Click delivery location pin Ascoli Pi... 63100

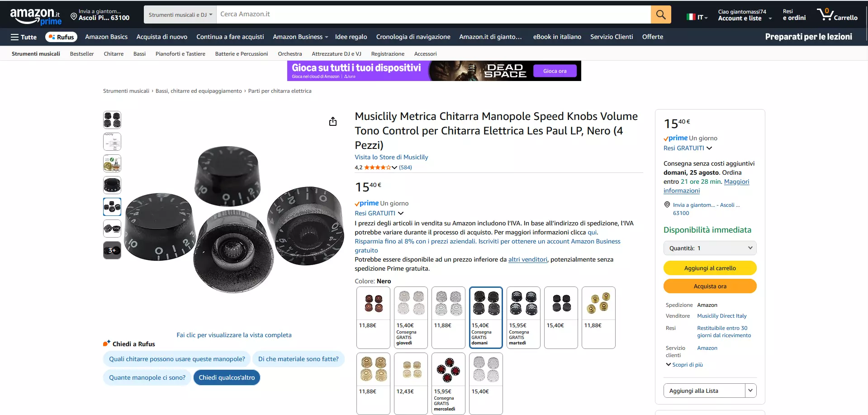click(x=100, y=15)
